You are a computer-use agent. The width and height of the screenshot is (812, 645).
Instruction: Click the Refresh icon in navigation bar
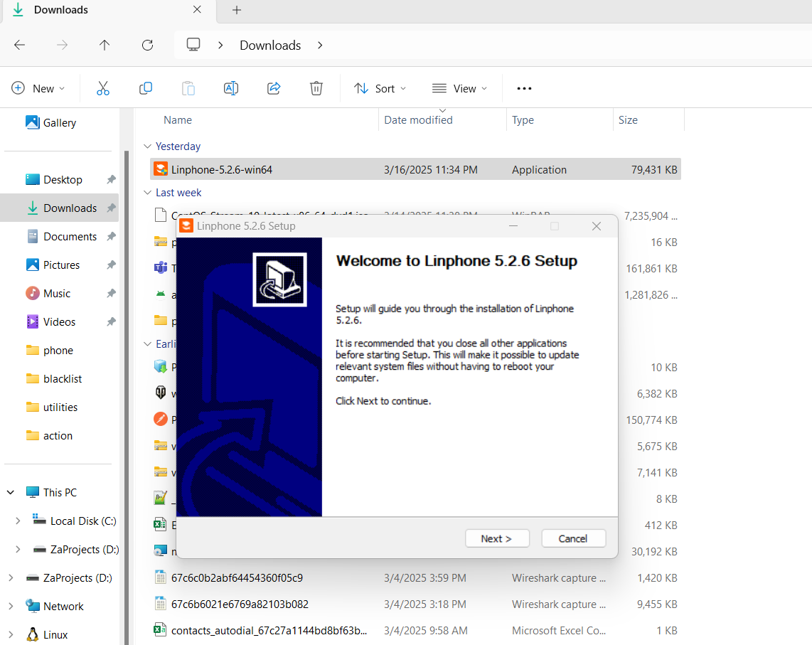point(147,45)
